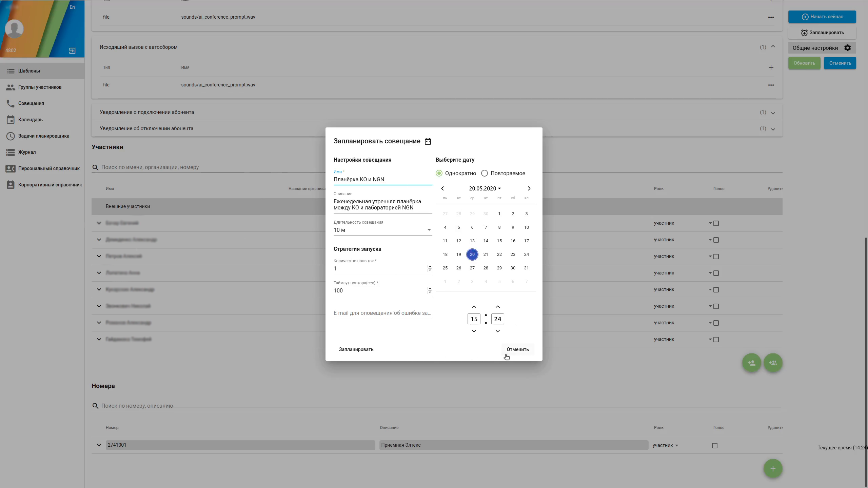Click the add single participant round button
Image resolution: width=868 pixels, height=488 pixels.
[x=751, y=363]
